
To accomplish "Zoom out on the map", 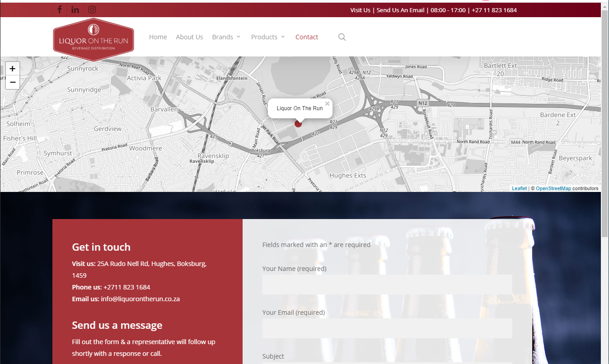I will (x=13, y=82).
